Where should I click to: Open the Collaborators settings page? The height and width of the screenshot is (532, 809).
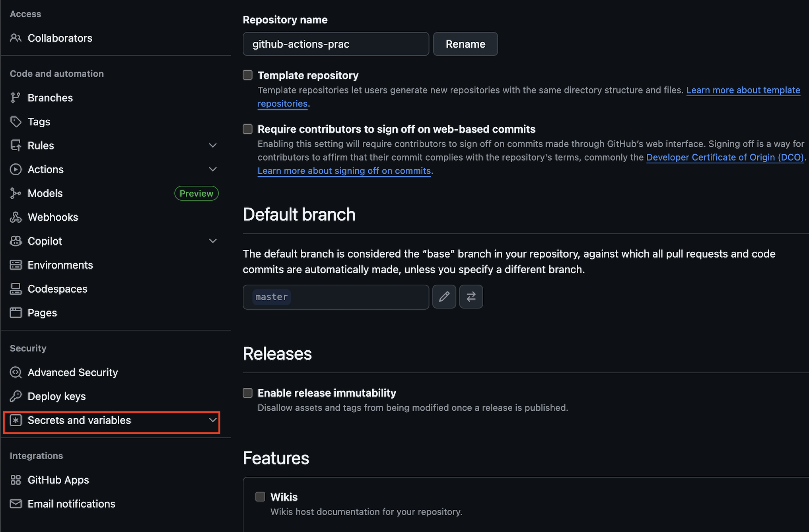(60, 38)
